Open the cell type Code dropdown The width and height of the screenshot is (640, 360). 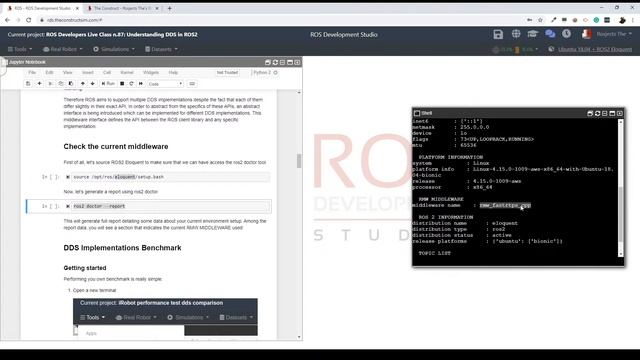[165, 84]
